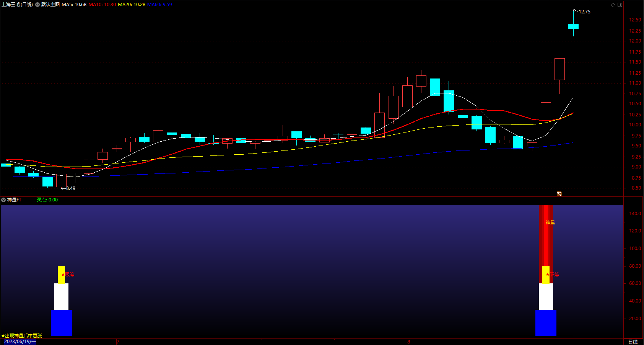Expand the 神量FT indicator menu chevron
Screen dimensions: 644x345
[3, 200]
